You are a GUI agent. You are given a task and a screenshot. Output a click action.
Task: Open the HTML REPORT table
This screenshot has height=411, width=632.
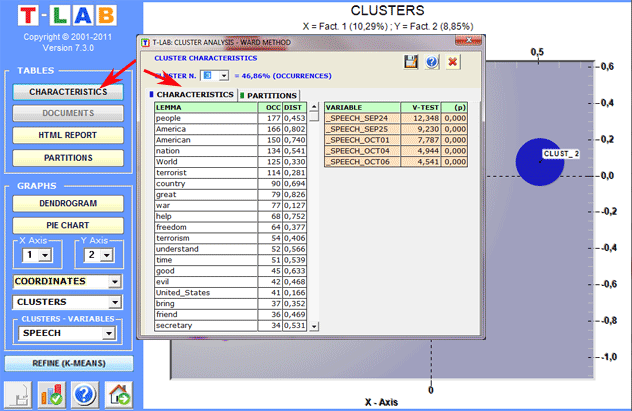point(68,135)
